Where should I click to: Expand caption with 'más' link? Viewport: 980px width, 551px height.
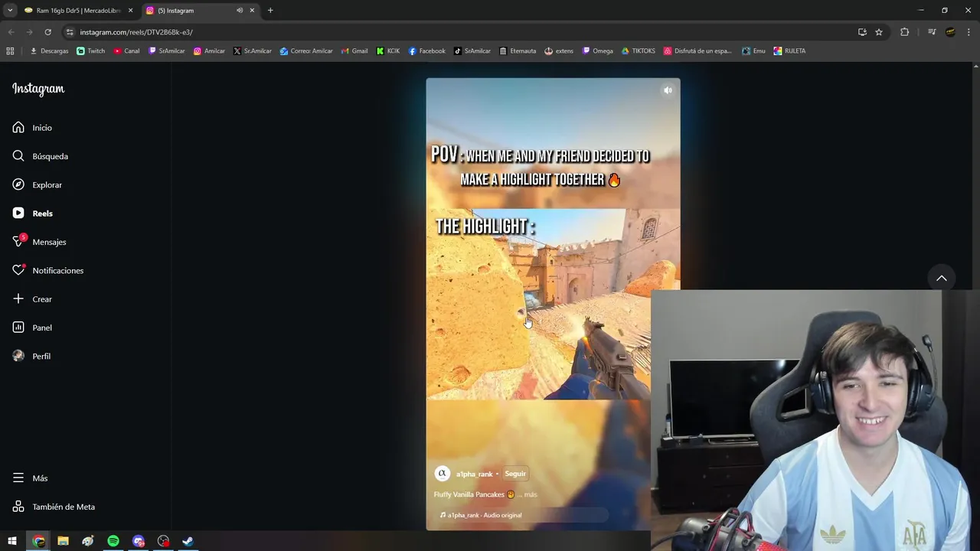tap(531, 494)
